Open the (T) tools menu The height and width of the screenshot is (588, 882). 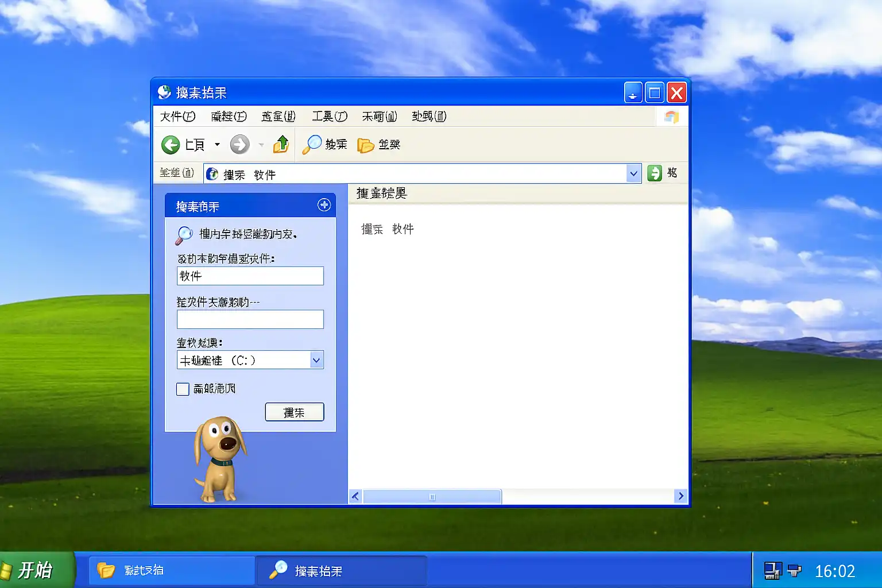[x=330, y=117]
